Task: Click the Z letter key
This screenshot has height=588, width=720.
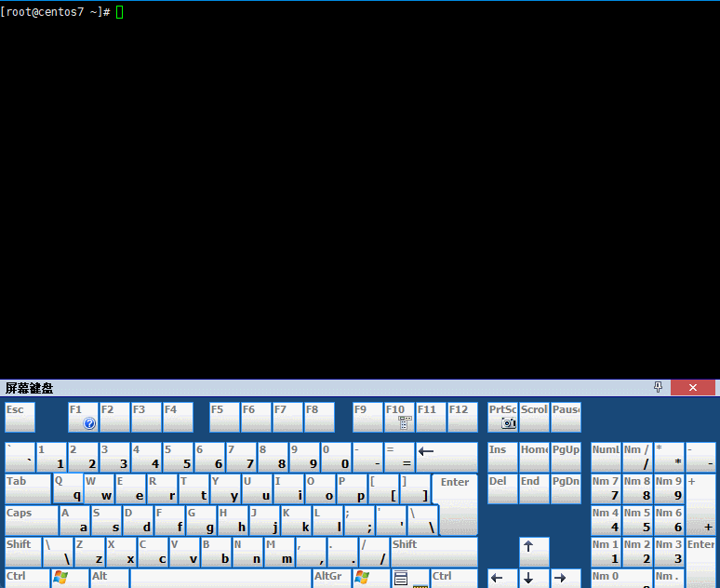Action: click(90, 552)
